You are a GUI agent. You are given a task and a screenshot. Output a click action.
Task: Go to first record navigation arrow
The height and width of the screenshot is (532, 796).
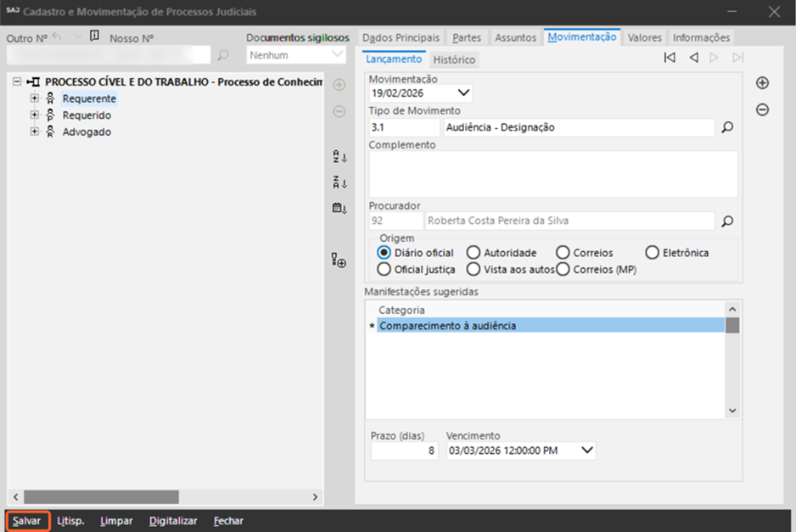[670, 58]
